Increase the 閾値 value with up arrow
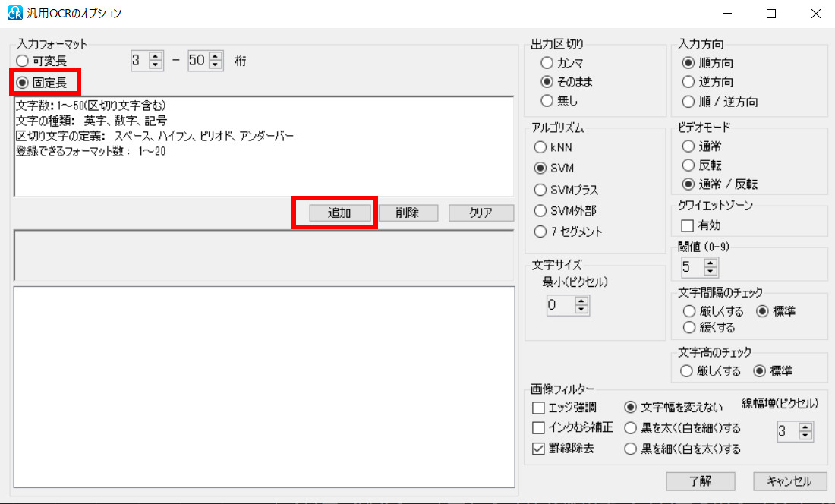Viewport: 835px width, 504px height. 711,263
